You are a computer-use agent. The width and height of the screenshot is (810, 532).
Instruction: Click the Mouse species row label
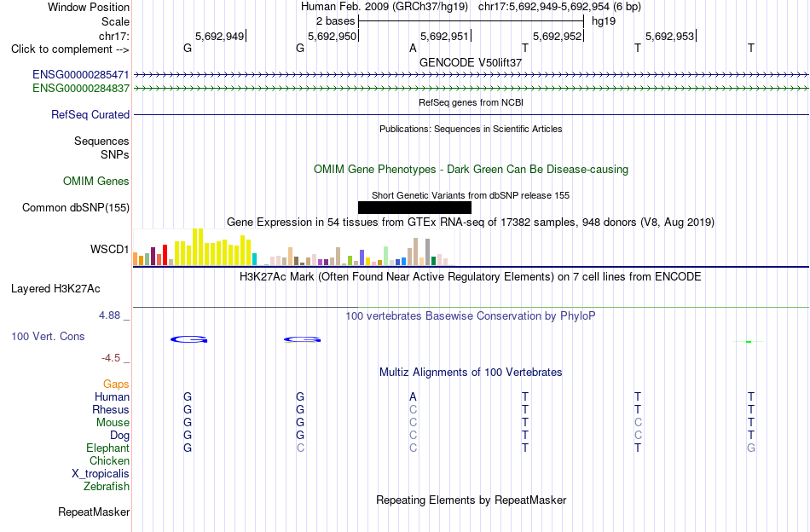click(x=113, y=423)
